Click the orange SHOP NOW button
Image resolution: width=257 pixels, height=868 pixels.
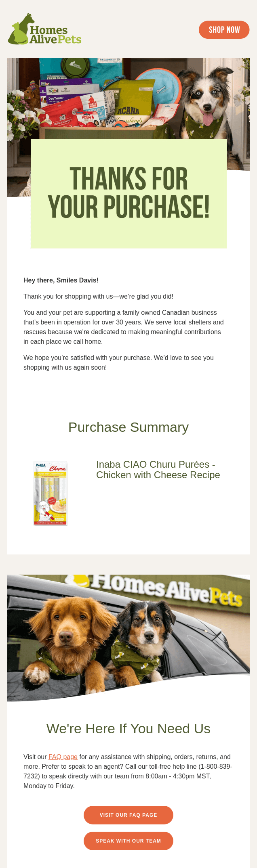tap(224, 30)
